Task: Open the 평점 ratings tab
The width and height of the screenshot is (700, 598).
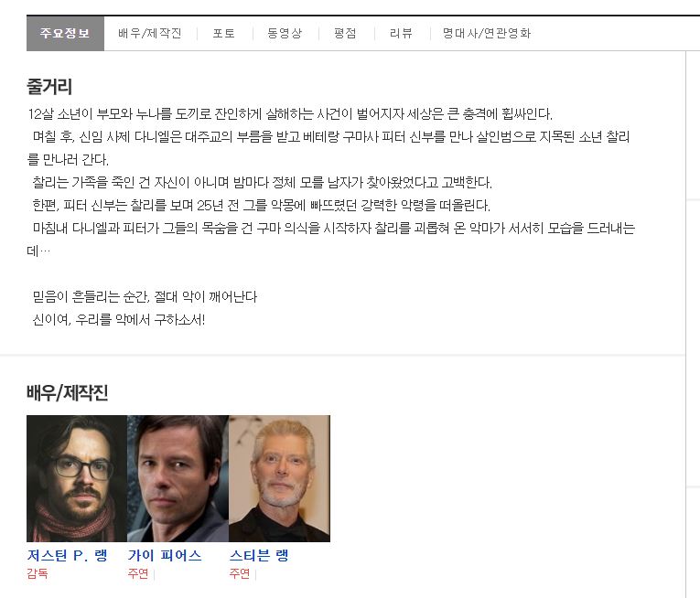Action: (x=345, y=34)
